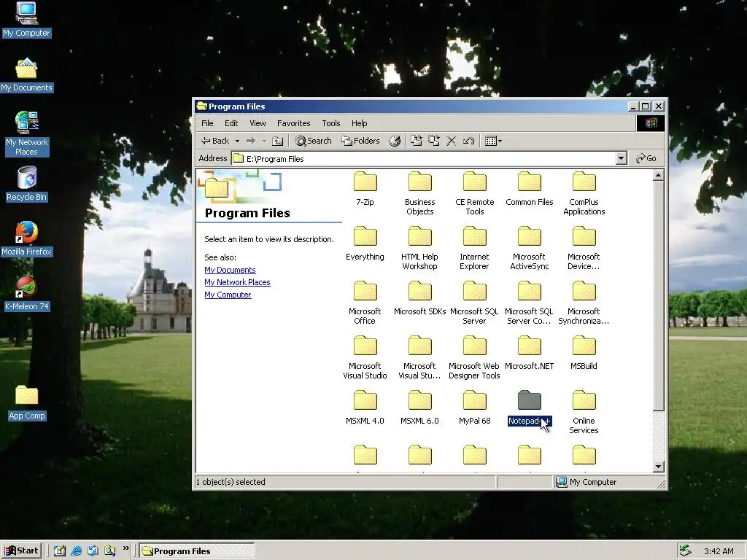This screenshot has width=747, height=560.
Task: Click the Up one level toolbar icon
Action: click(x=277, y=141)
